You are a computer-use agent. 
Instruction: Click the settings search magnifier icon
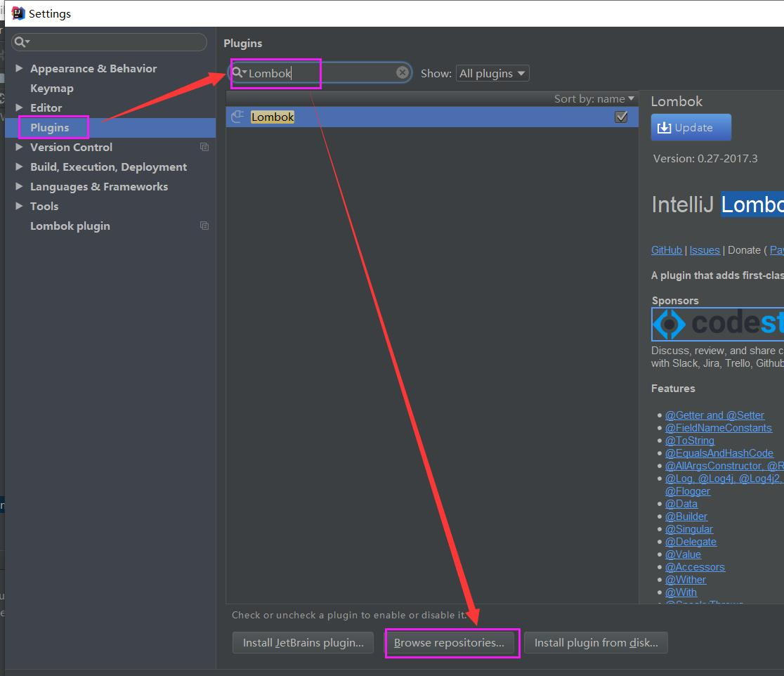point(22,42)
